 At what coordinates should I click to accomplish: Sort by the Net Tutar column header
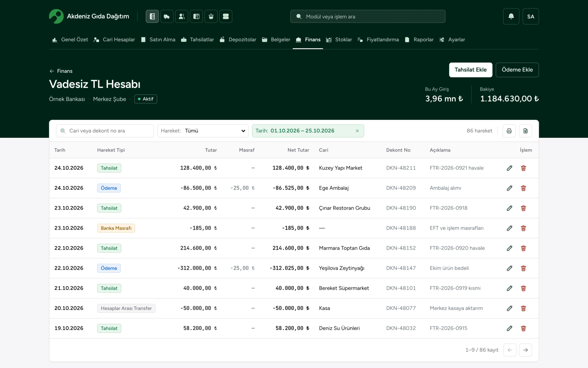(x=298, y=150)
